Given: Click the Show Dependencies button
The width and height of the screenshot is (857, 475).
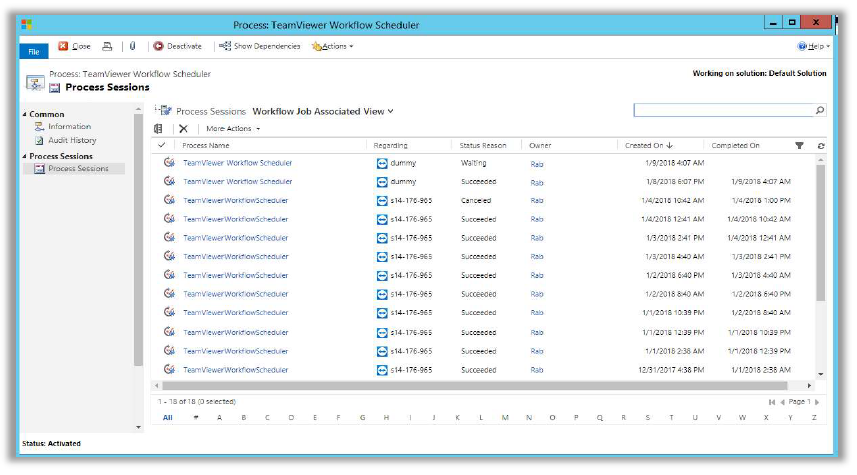Looking at the screenshot, I should click(260, 46).
